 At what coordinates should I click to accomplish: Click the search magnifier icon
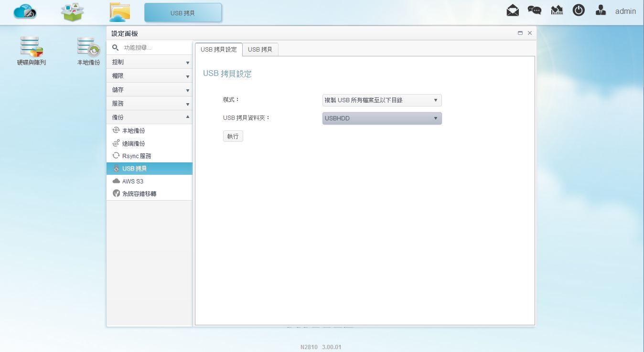pyautogui.click(x=115, y=48)
